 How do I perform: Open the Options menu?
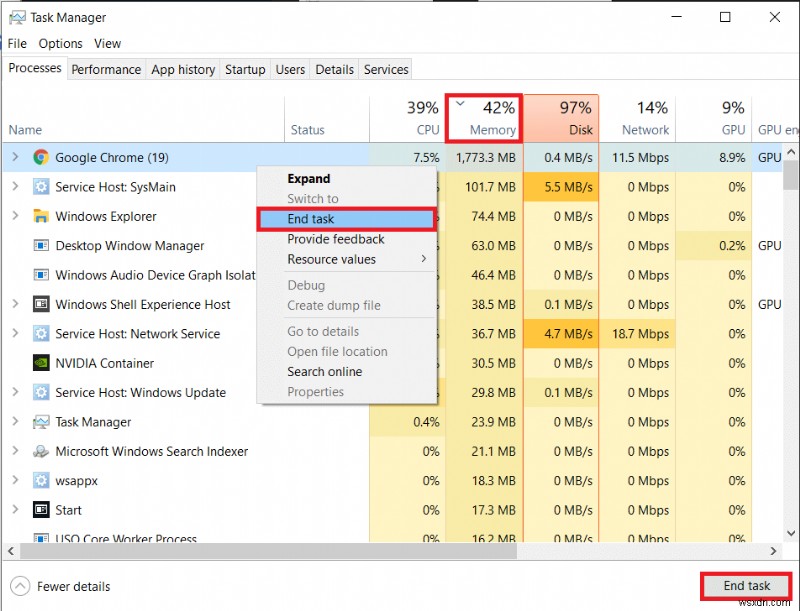(x=60, y=43)
